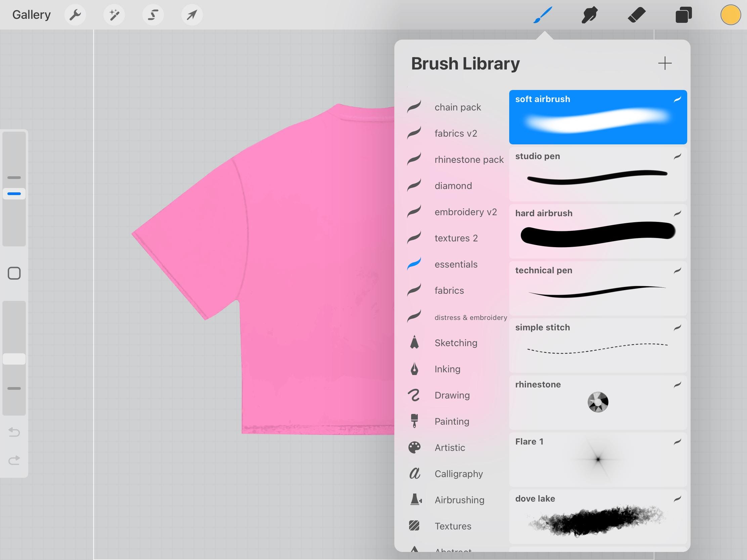Open the Adjustments magic wand menu

[114, 15]
